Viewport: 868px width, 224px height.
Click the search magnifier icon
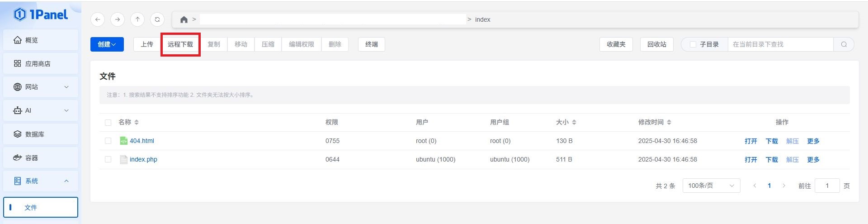pyautogui.click(x=844, y=44)
